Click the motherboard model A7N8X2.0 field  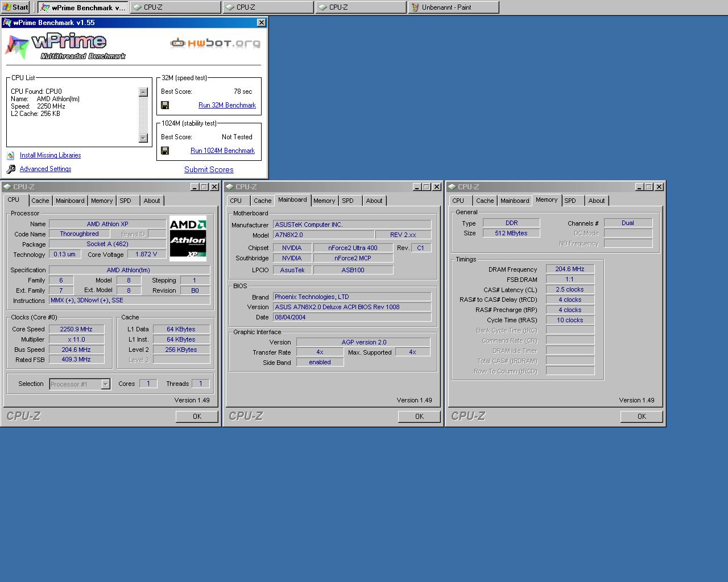[x=324, y=235]
